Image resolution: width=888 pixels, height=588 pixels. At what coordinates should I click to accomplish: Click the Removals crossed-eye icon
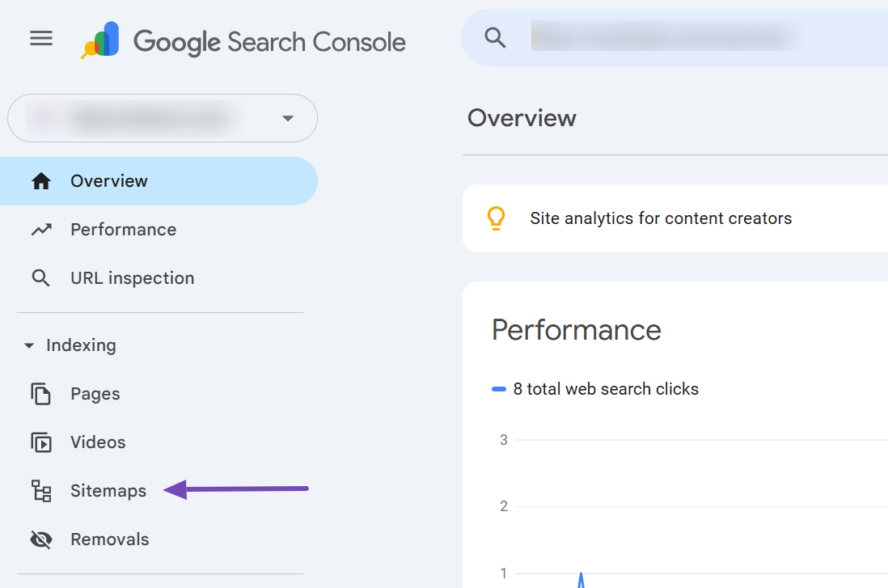40,539
